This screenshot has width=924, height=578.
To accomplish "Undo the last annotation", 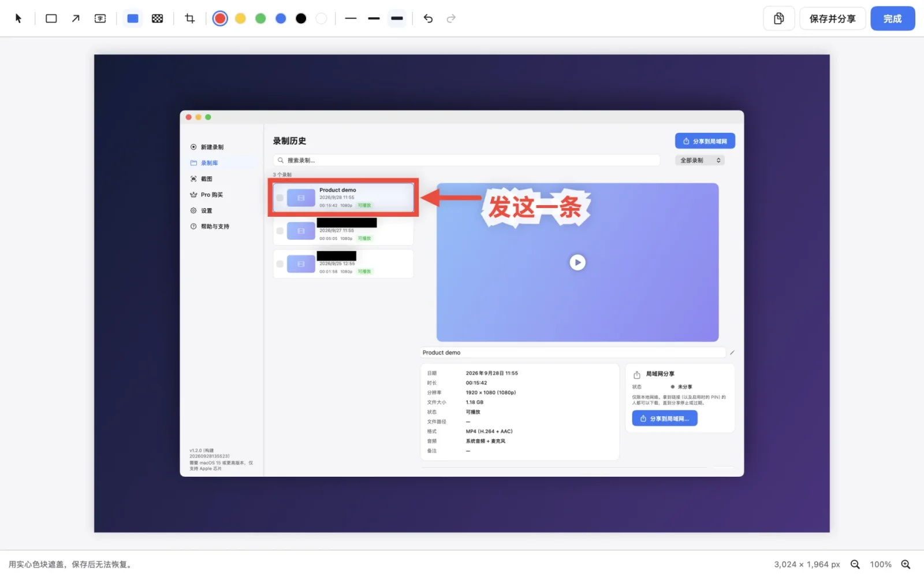I will 428,18.
